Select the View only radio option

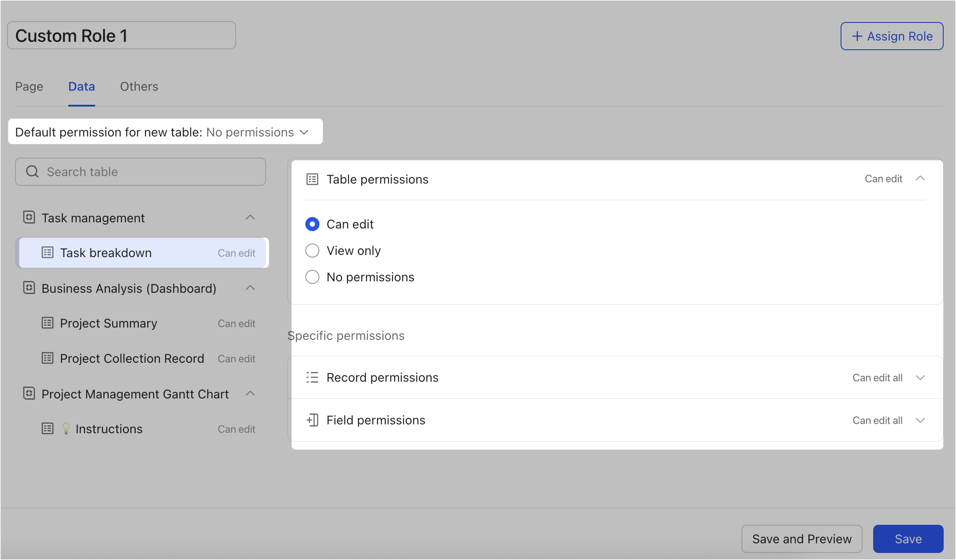(x=312, y=251)
